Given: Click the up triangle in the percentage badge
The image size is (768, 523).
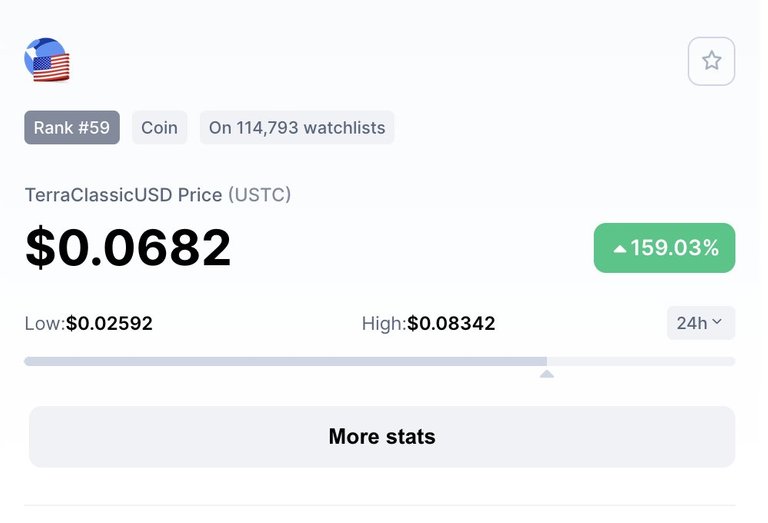Looking at the screenshot, I should (620, 249).
